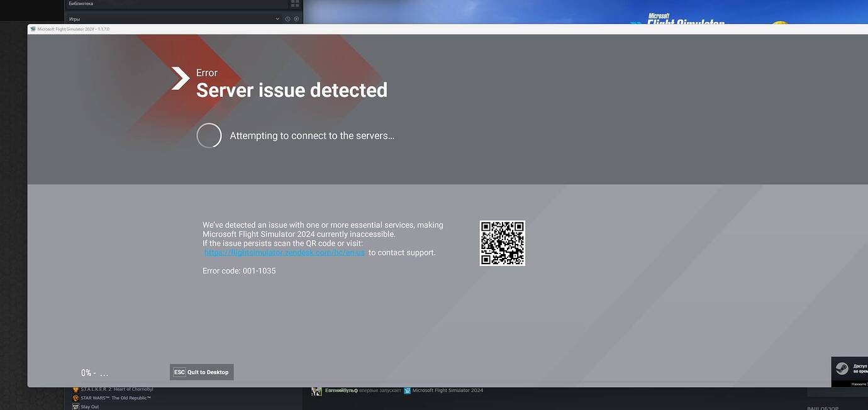
Task: Toggle the ready-to-play filter next to Игры
Action: coord(296,18)
